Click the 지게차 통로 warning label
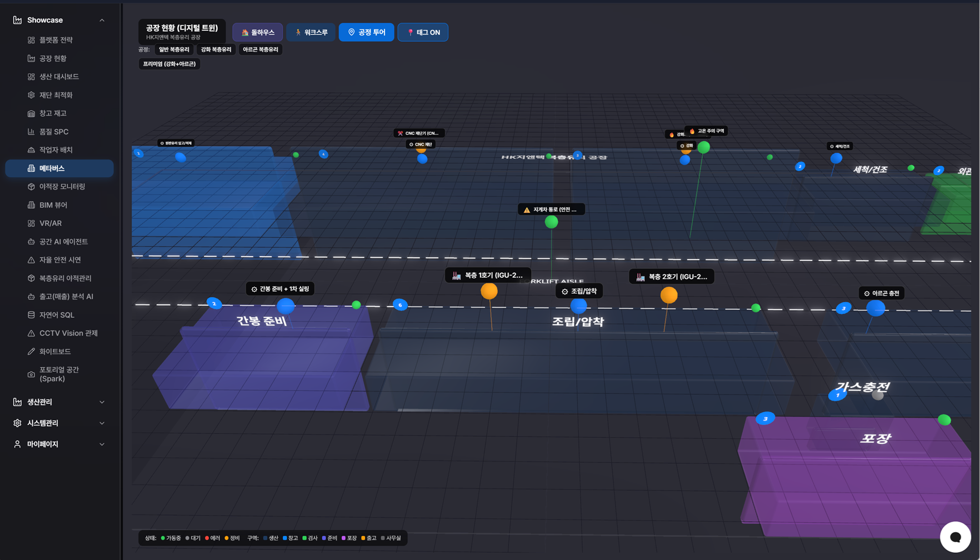Screen dimensions: 980x560 tap(551, 209)
